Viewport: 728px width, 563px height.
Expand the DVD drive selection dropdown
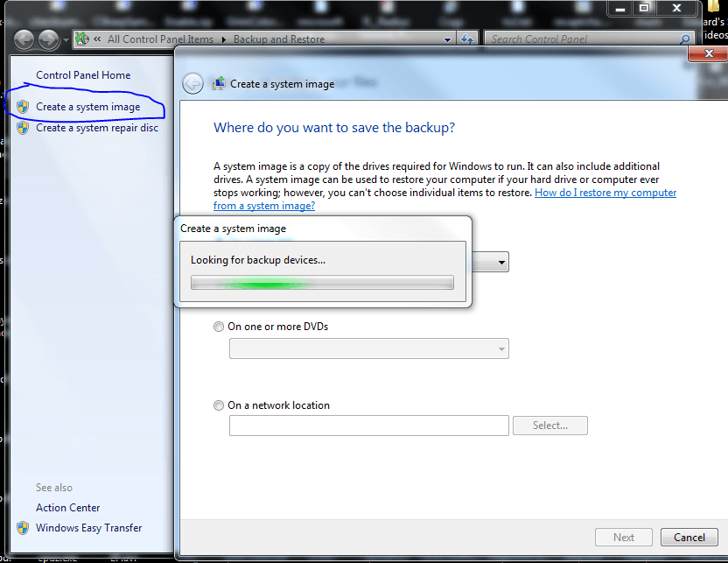(501, 349)
